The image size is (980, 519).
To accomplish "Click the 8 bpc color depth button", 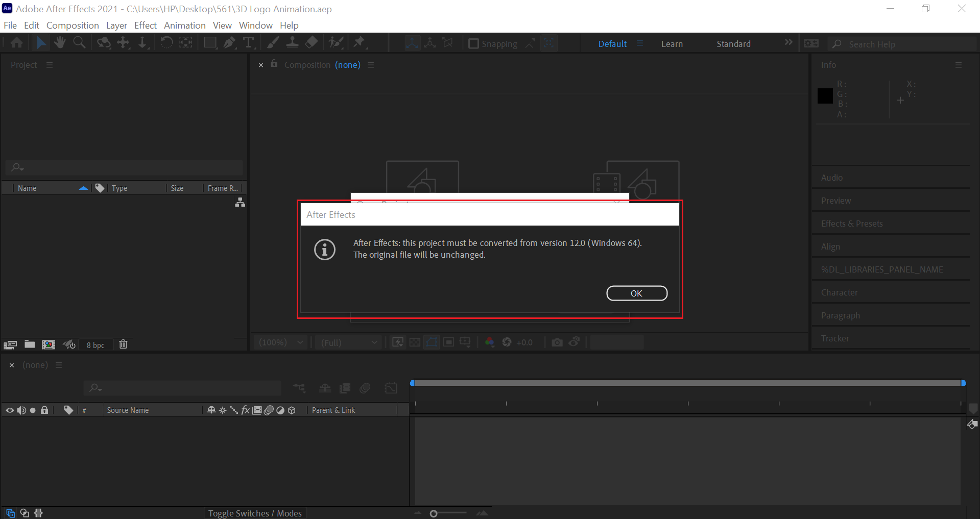I will click(95, 345).
